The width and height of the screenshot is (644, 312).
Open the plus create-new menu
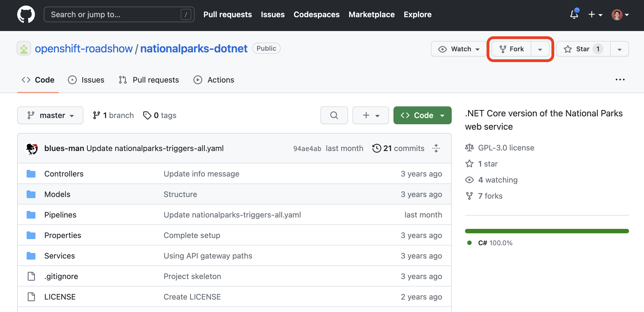click(595, 14)
